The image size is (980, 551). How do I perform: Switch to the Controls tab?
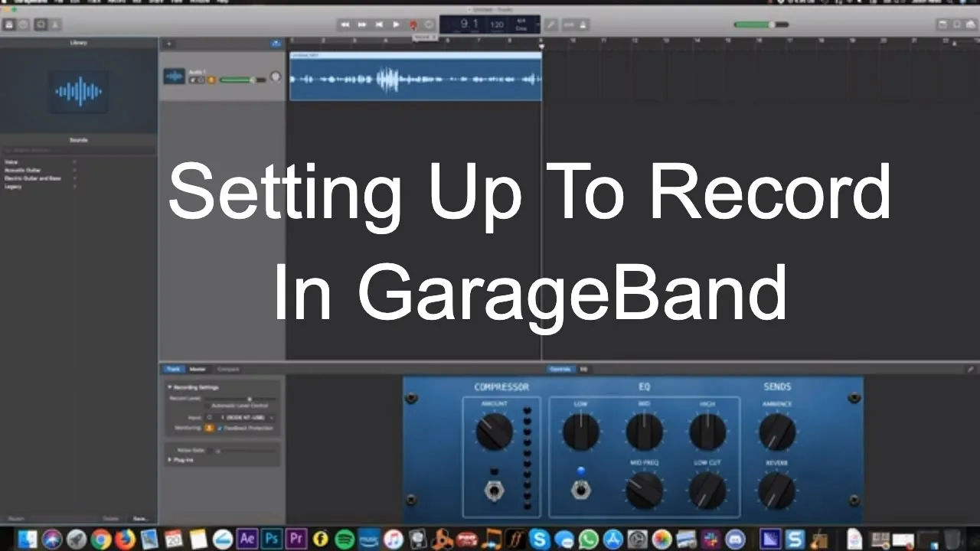click(560, 369)
